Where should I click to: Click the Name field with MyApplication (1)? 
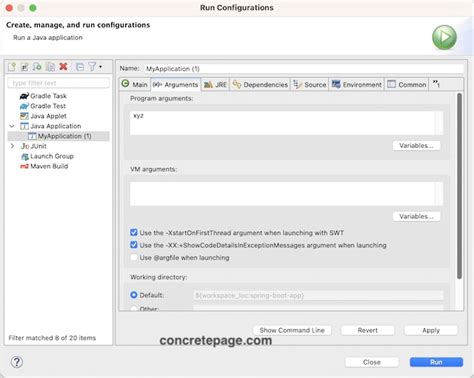tap(304, 69)
